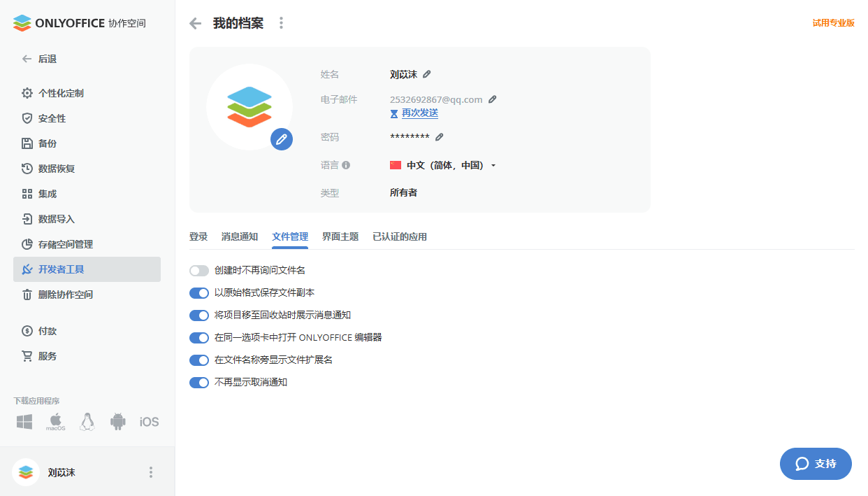Image resolution: width=868 pixels, height=496 pixels.
Task: Click the 服务 shopping cart icon
Action: point(27,356)
